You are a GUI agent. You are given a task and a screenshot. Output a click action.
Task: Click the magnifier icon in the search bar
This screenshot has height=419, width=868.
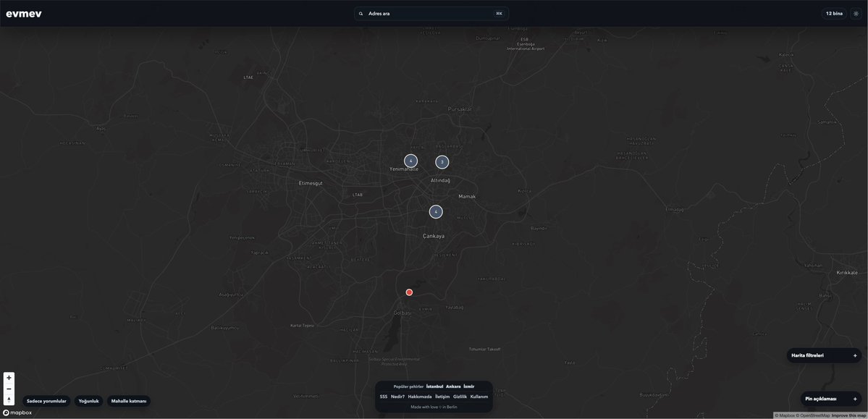[x=361, y=14]
